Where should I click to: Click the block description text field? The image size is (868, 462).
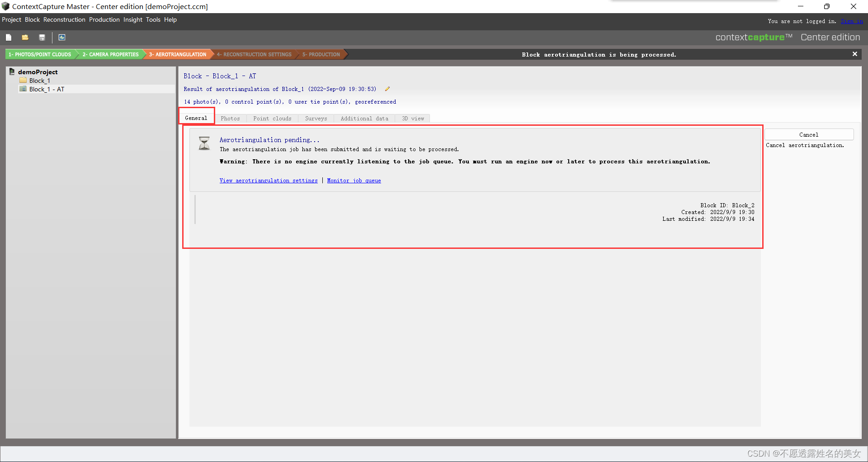click(280, 89)
